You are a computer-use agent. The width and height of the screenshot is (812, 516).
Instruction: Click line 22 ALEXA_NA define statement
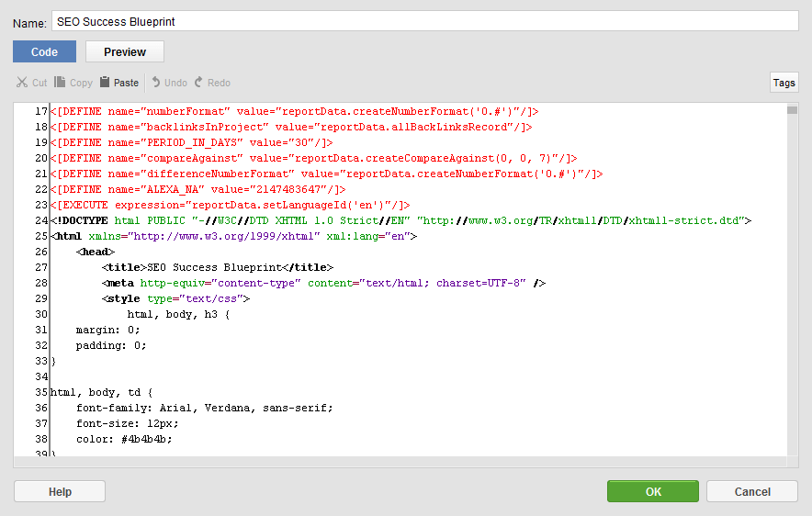(197, 189)
